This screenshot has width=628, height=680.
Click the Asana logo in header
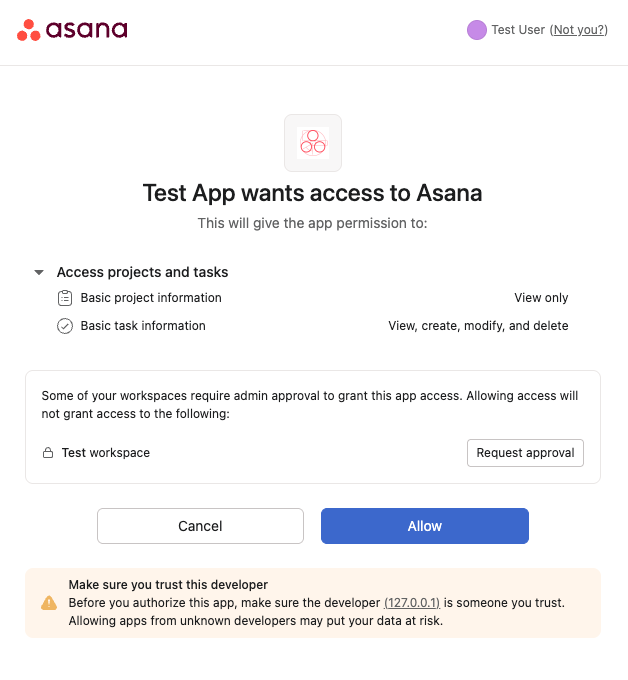72,30
